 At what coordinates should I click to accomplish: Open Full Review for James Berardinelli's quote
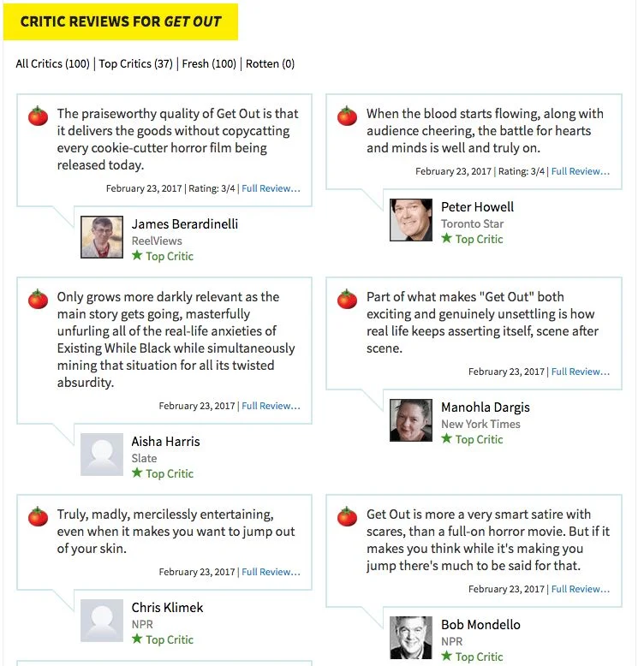271,188
